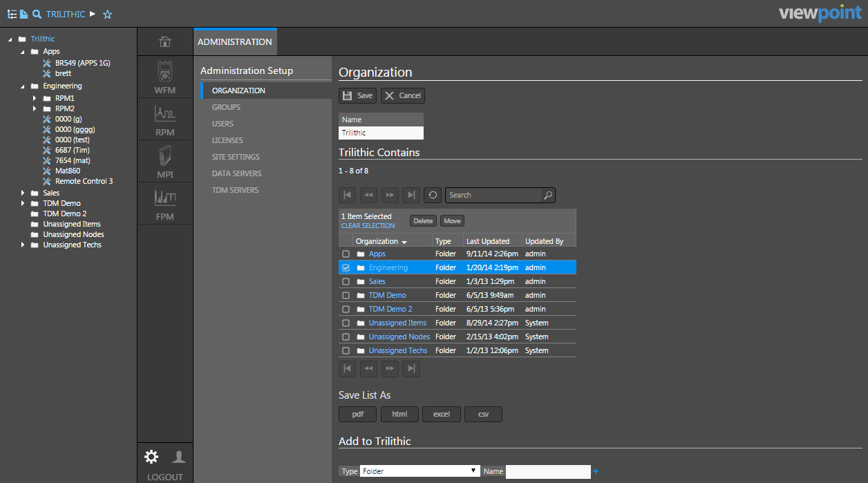Screen dimensions: 868x483
Task: Click the Clear Selection link
Action: 368,226
